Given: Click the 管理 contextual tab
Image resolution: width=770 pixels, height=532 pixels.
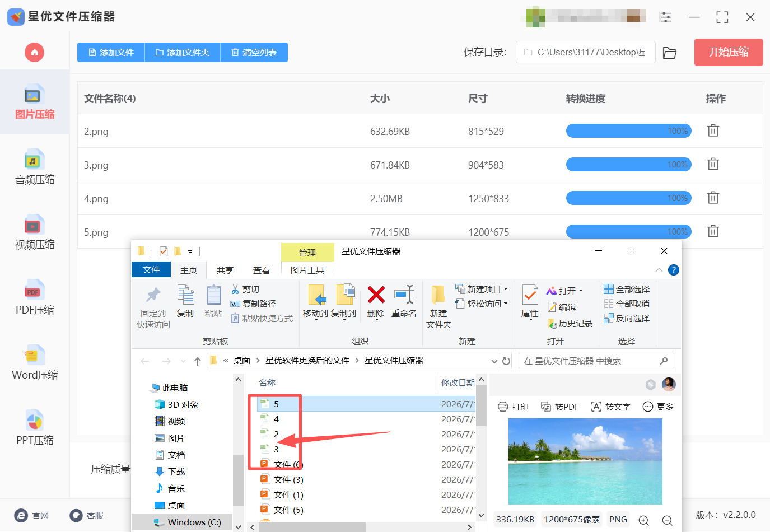Looking at the screenshot, I should pyautogui.click(x=307, y=253).
